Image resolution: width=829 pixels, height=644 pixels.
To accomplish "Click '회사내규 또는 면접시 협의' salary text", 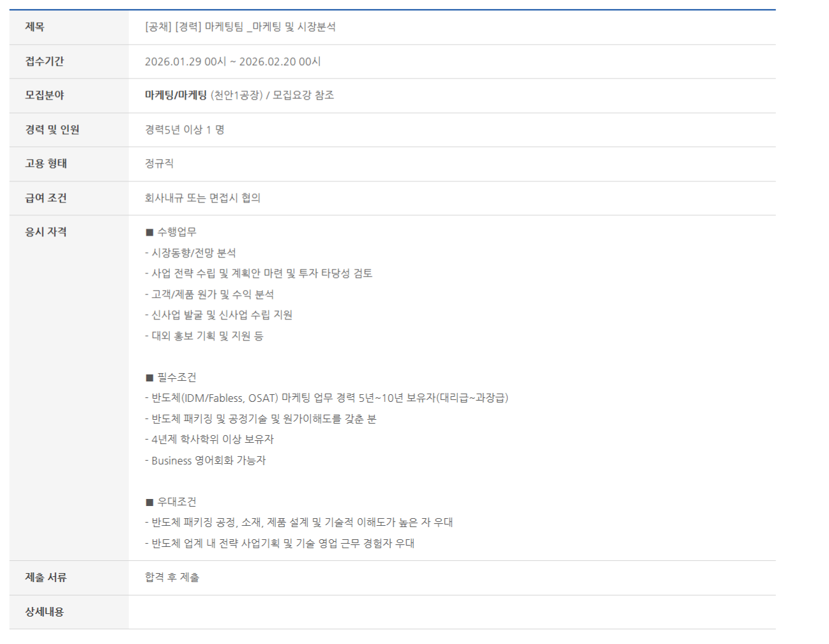I will 202,198.
